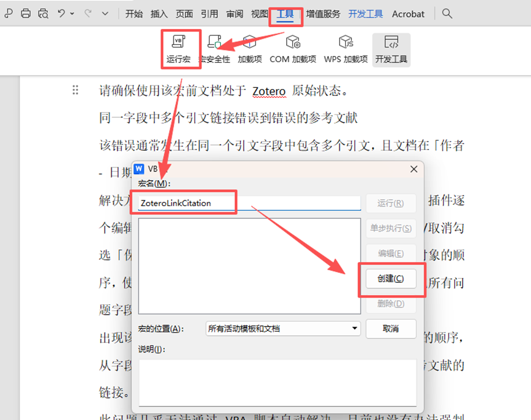The image size is (531, 420).
Task: Click the Print Preview icon
Action: pyautogui.click(x=43, y=13)
